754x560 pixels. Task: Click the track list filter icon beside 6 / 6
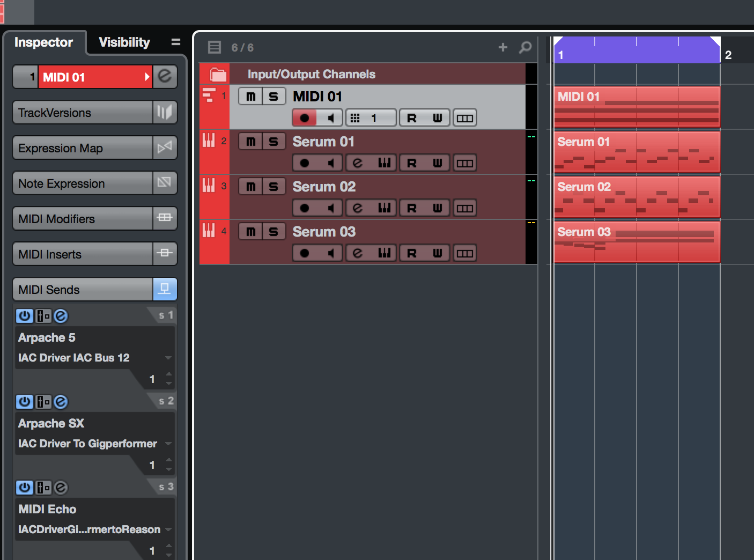[215, 47]
